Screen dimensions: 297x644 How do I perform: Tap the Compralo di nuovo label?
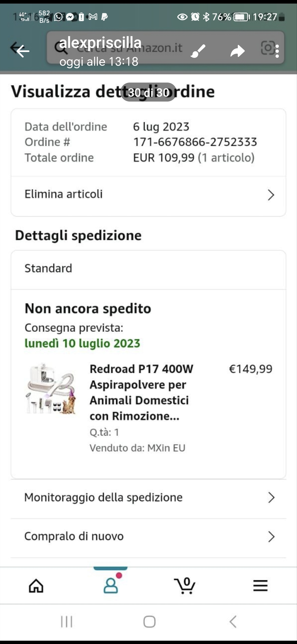pos(74,536)
